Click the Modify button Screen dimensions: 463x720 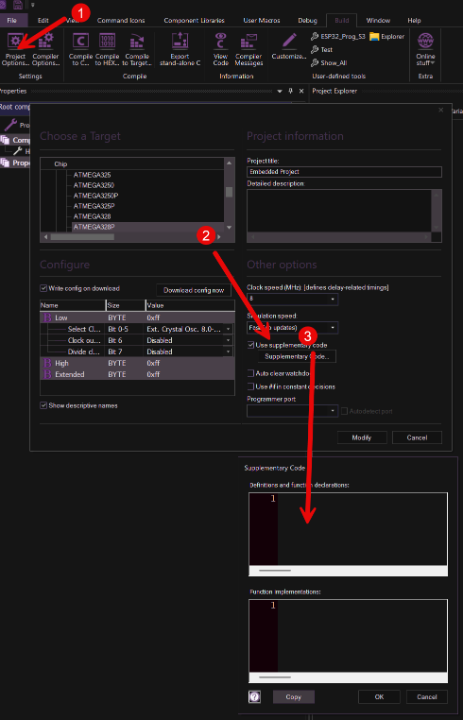tap(362, 438)
